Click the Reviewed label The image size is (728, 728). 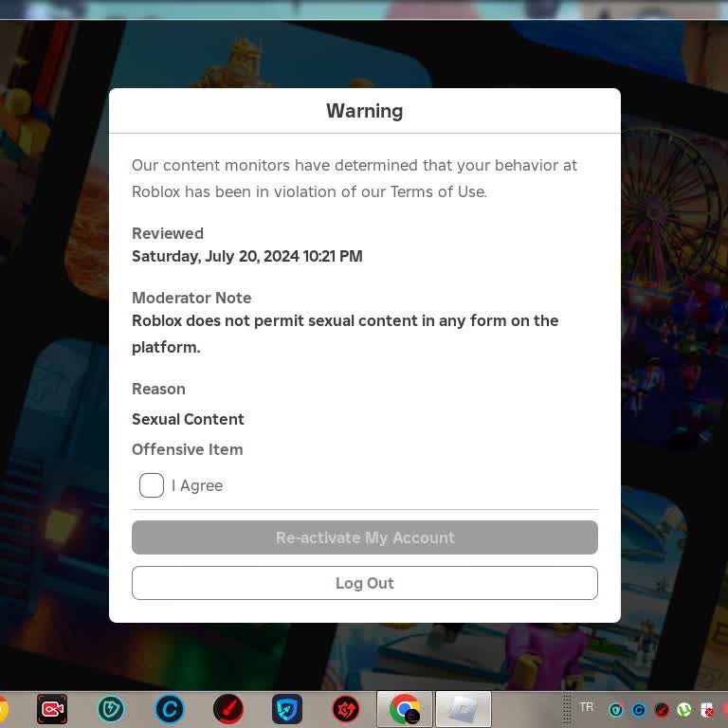(168, 233)
